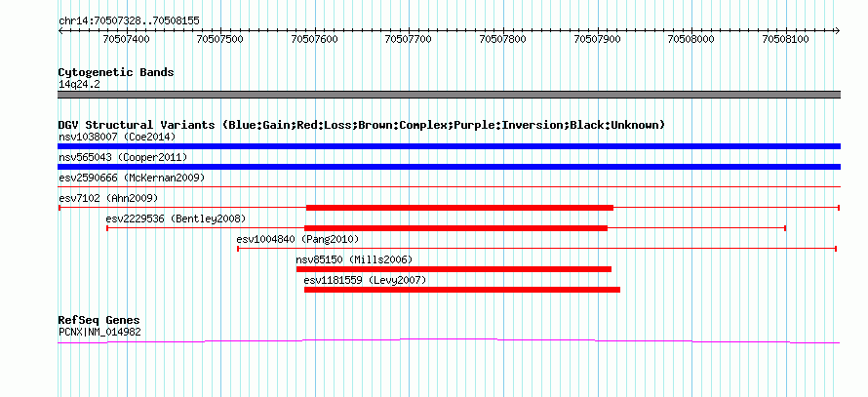This screenshot has height=397, width=868.
Task: Click the PCNX|NM_014982 magenta gene line
Action: [x=449, y=341]
